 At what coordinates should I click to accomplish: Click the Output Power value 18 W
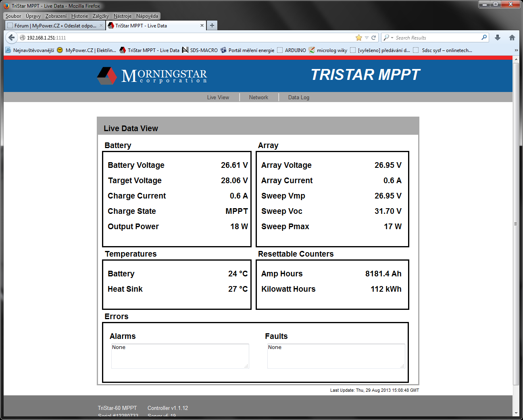pos(239,226)
